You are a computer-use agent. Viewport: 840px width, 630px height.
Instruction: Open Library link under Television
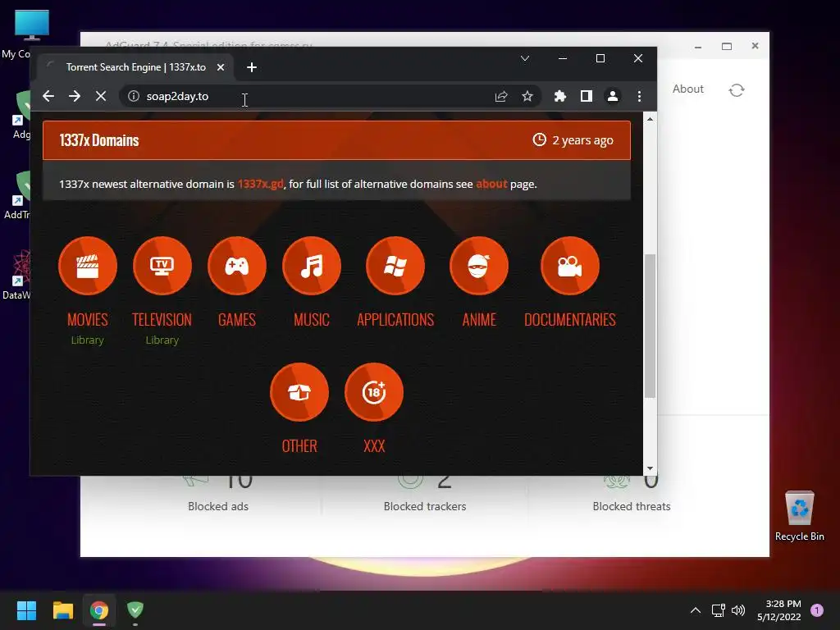pyautogui.click(x=162, y=340)
